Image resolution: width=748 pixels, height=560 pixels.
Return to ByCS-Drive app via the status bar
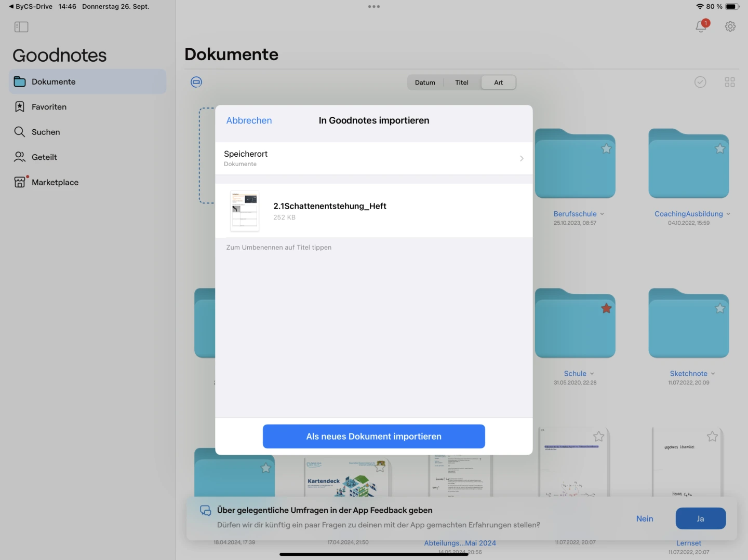point(31,7)
